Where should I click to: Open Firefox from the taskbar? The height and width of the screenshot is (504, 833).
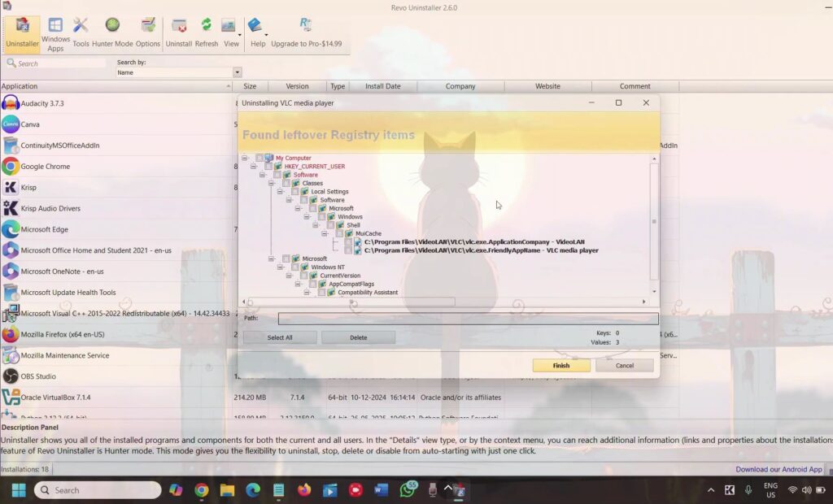coord(304,489)
